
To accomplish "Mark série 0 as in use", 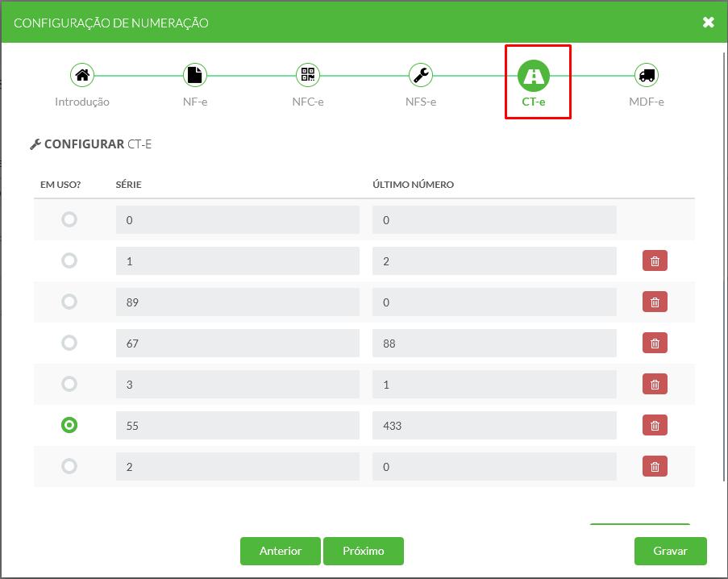I will click(x=69, y=219).
